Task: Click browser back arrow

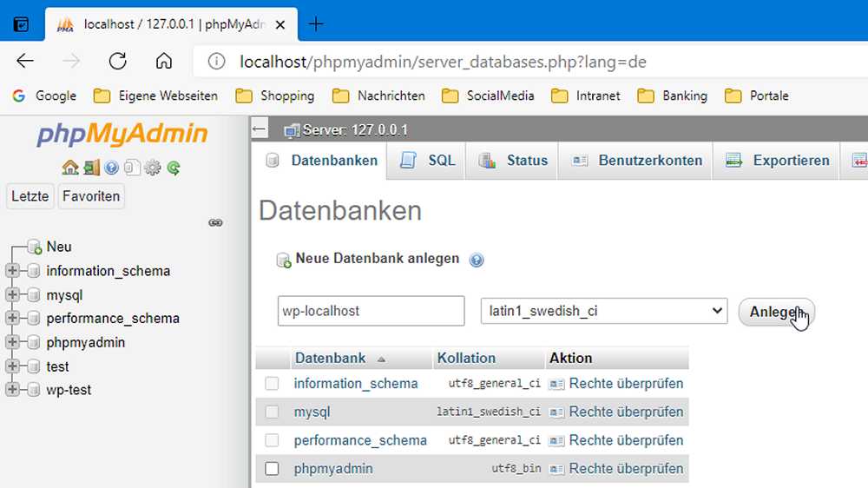Action: [x=25, y=61]
